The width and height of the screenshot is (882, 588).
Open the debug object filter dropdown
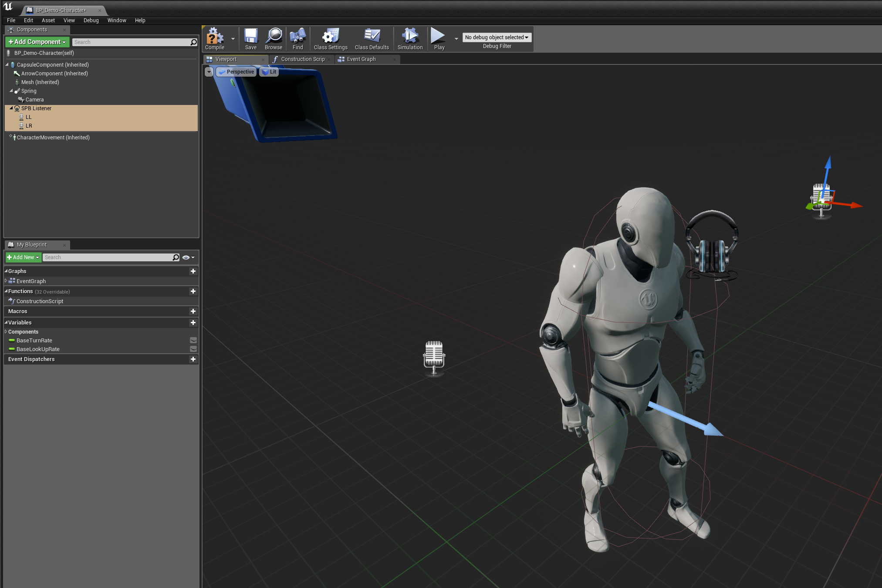point(497,37)
